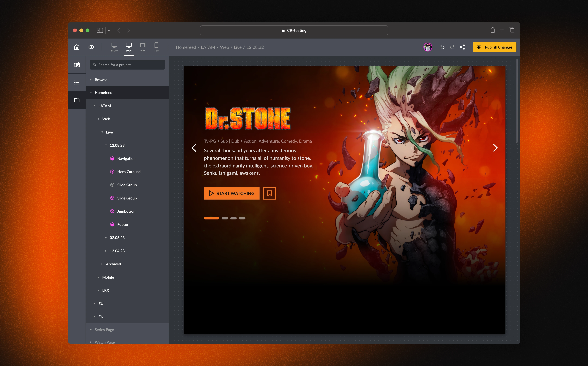Show the browser tab overview
This screenshot has width=588, height=366.
pyautogui.click(x=512, y=30)
